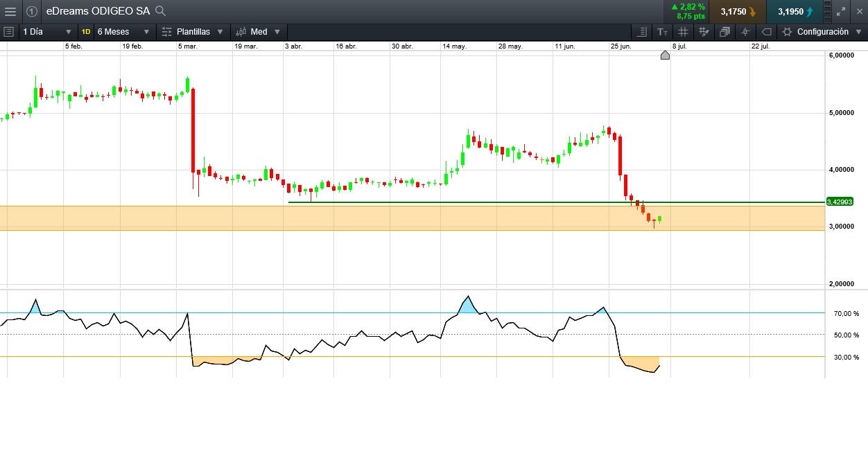Click the search magnifier next to eDreams ODIGEO
Screen dimensions: 868x449
coord(160,11)
